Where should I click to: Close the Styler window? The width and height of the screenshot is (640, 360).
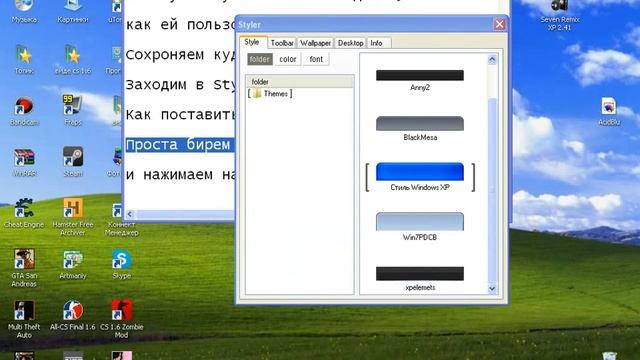[499, 24]
